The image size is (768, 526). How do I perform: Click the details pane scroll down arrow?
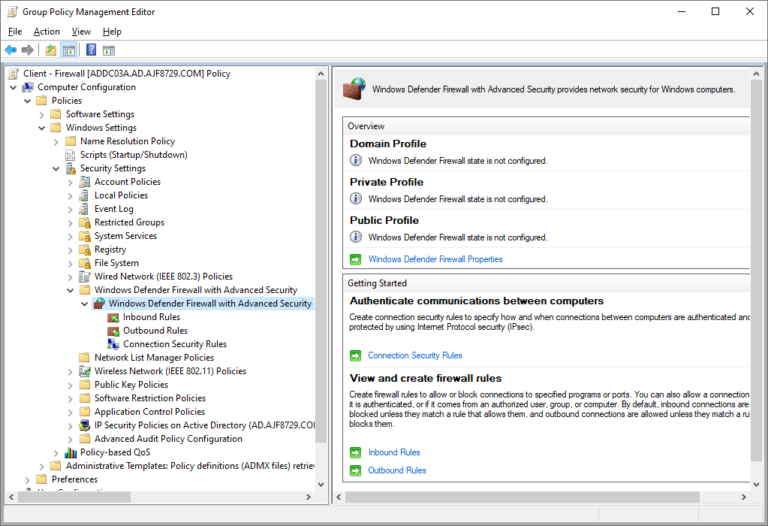(756, 484)
